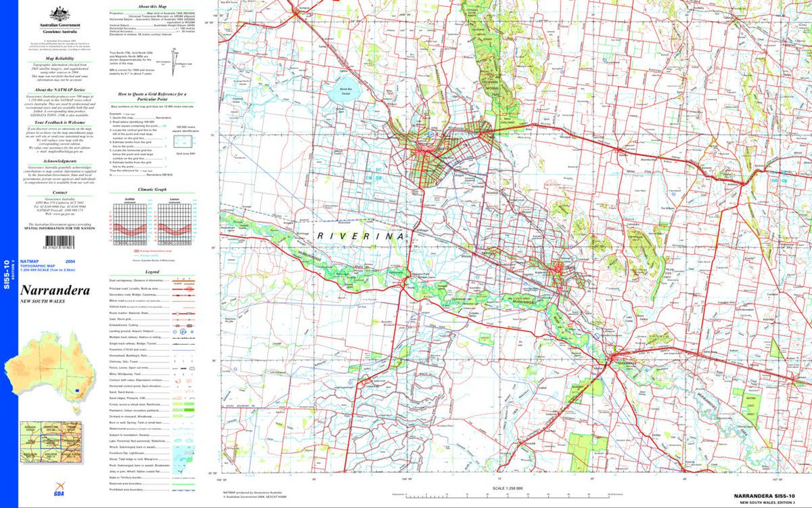Click the 'NEW SOUTH WALES' subtitle
Image resolution: width=812 pixels, height=508 pixels.
[43, 301]
